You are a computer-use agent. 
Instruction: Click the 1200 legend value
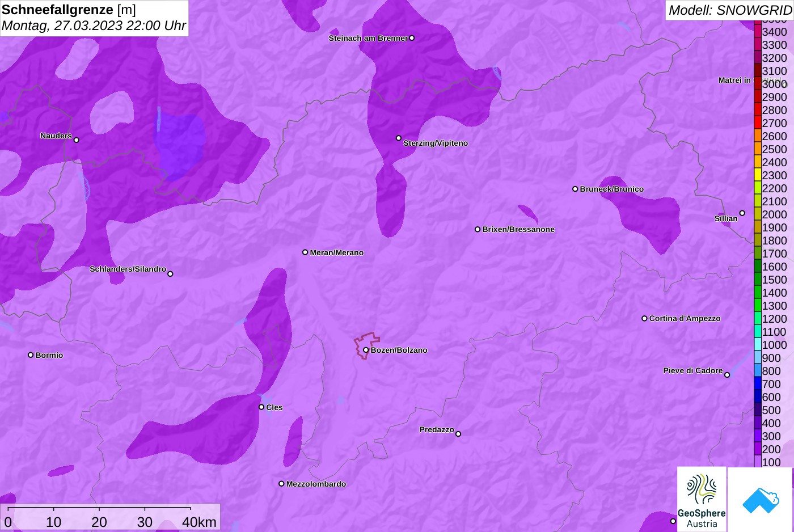tap(775, 319)
